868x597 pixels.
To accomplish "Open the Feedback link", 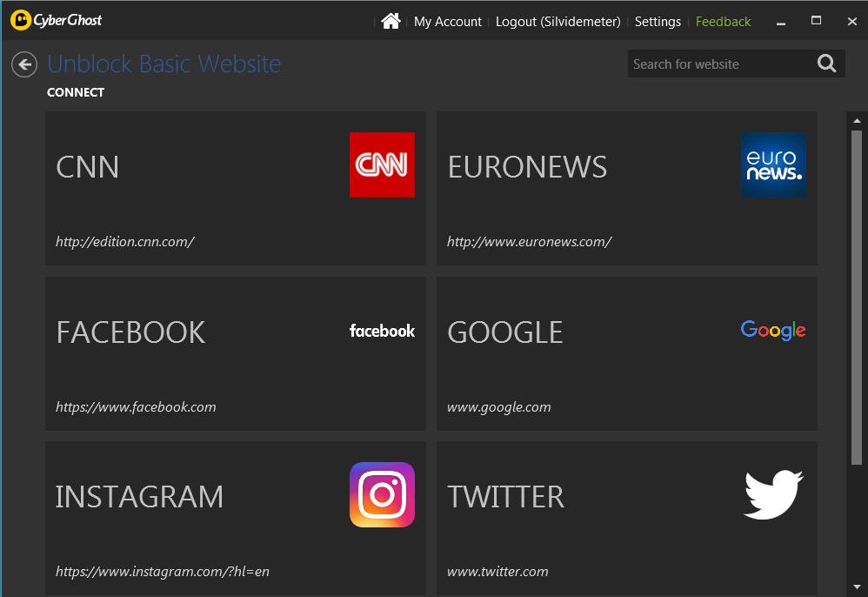I will coord(723,21).
